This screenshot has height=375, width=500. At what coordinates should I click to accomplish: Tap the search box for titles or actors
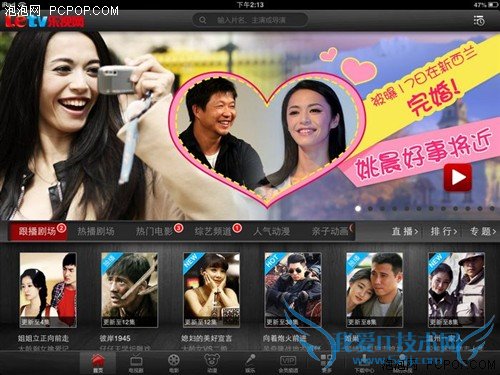point(250,20)
